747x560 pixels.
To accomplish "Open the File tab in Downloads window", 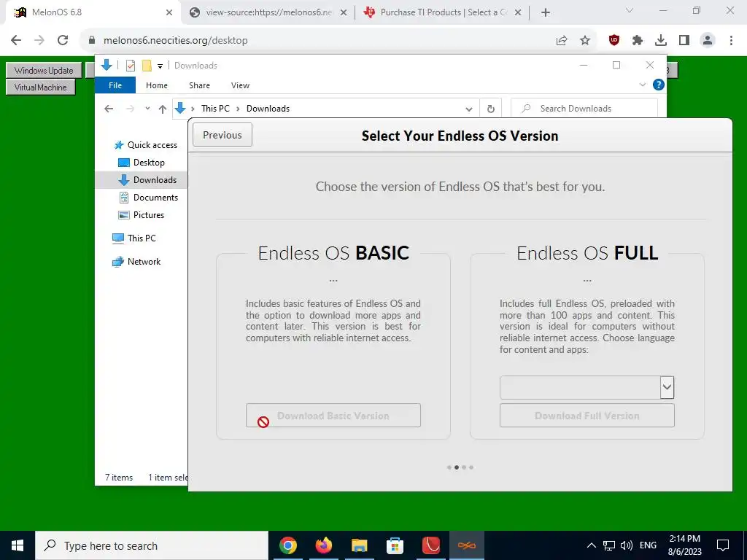I will point(115,85).
